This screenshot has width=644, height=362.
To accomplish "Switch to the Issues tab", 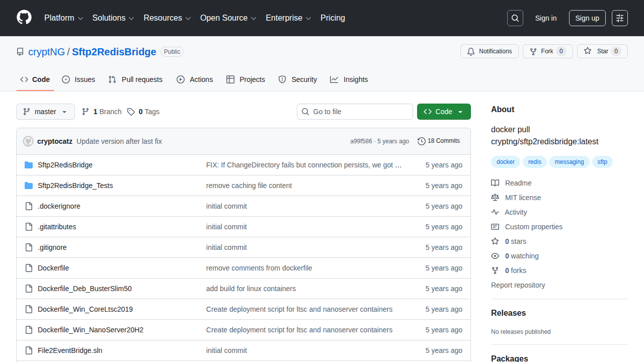I will 78,79.
